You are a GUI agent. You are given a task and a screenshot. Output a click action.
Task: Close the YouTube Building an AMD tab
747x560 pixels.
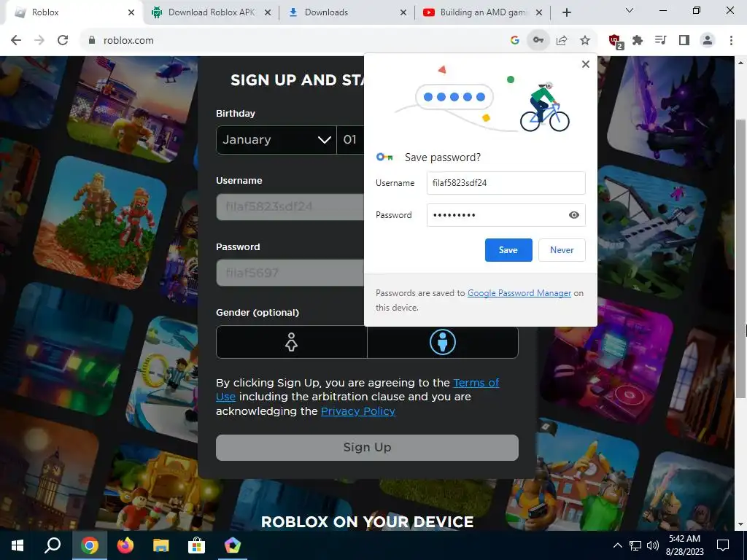[x=539, y=12]
